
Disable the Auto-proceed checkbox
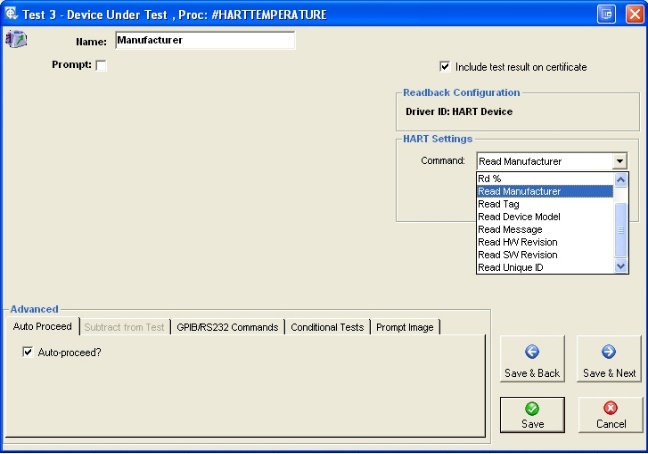click(28, 353)
